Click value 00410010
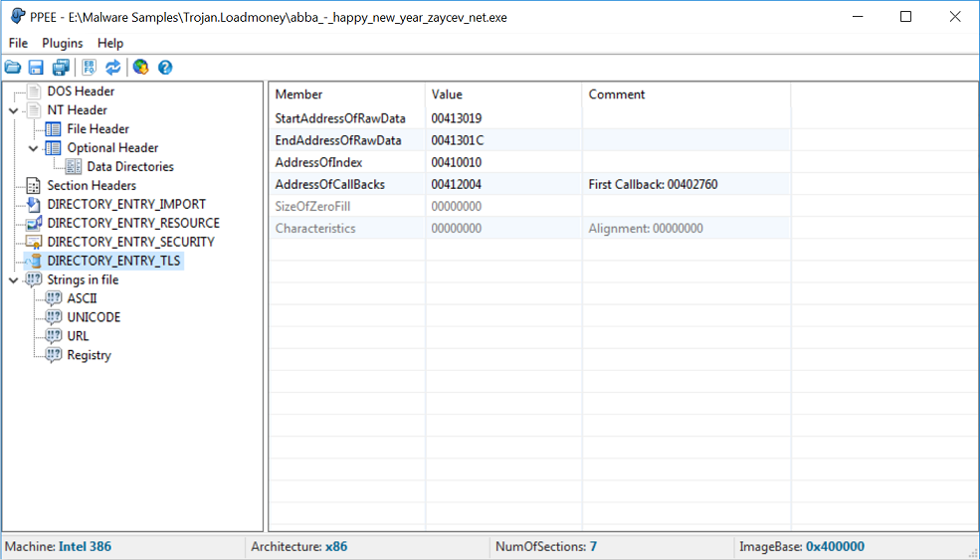Viewport: 980px width, 560px height. [457, 162]
